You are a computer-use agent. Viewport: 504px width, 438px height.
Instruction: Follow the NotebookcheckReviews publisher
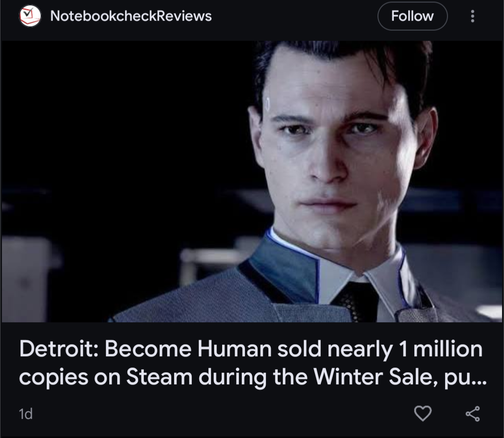pos(413,16)
